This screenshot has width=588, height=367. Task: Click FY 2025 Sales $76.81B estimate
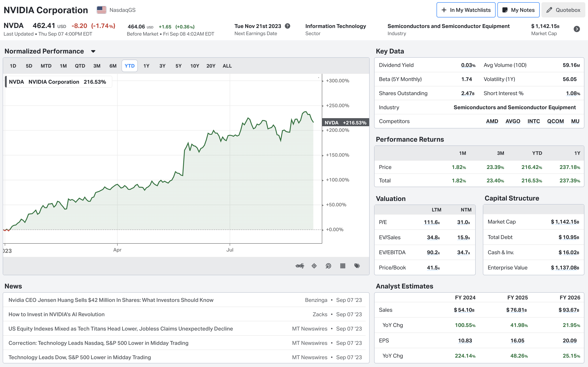coord(516,310)
